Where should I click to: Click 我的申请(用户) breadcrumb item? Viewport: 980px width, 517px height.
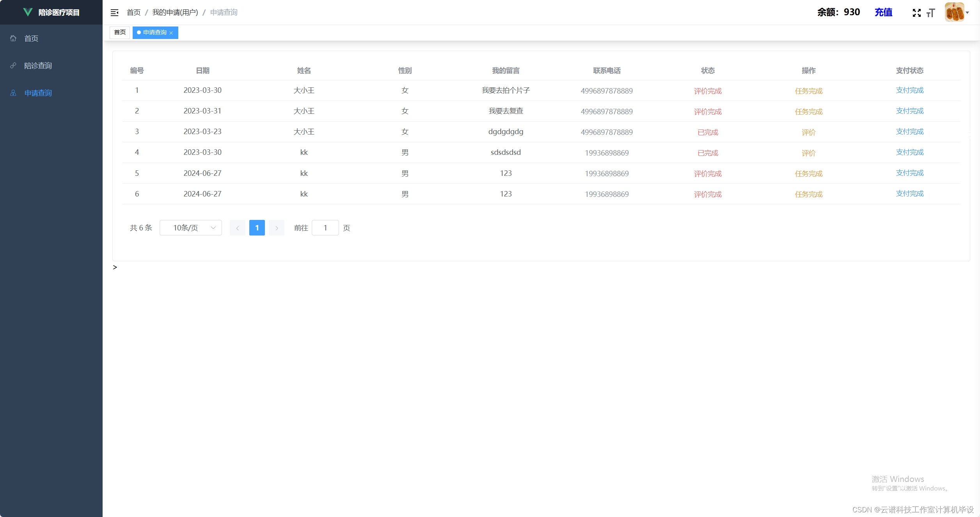coord(175,12)
